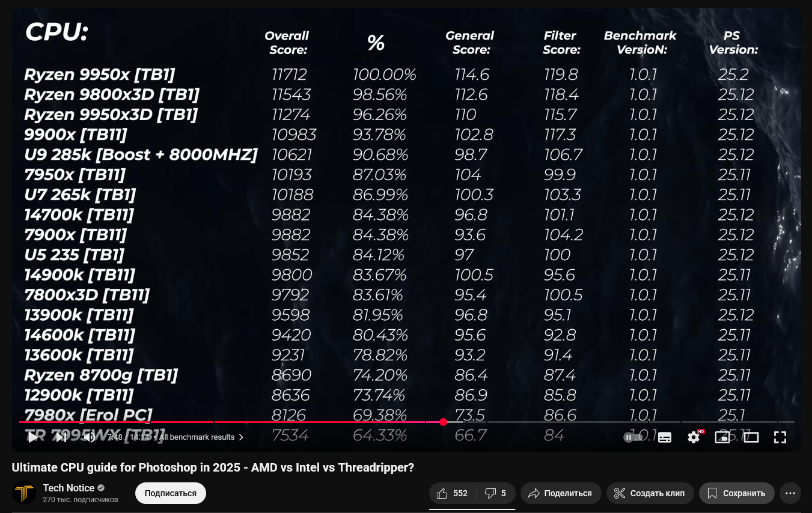
Task: Click the 'Ryzen 9950x [TB1]' row label
Action: [x=100, y=74]
